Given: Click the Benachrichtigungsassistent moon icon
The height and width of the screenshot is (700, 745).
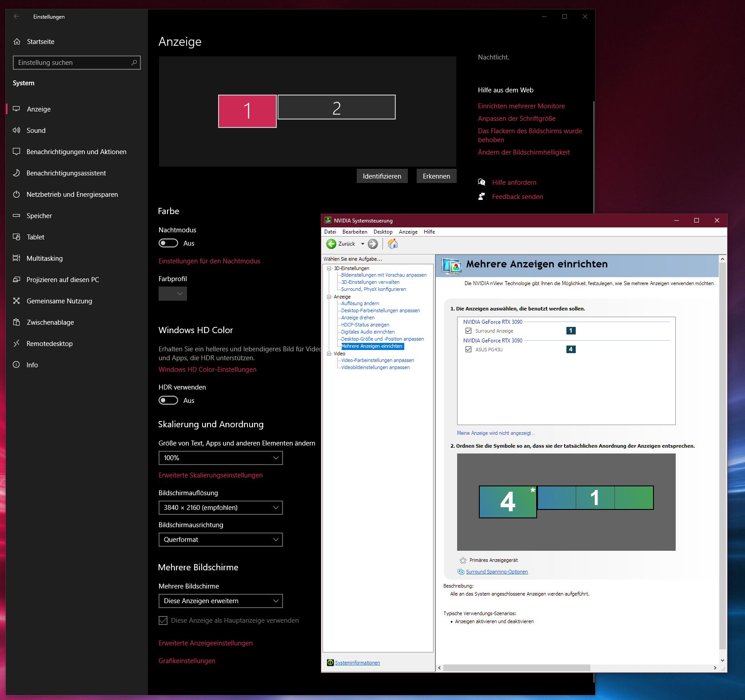Looking at the screenshot, I should [16, 173].
